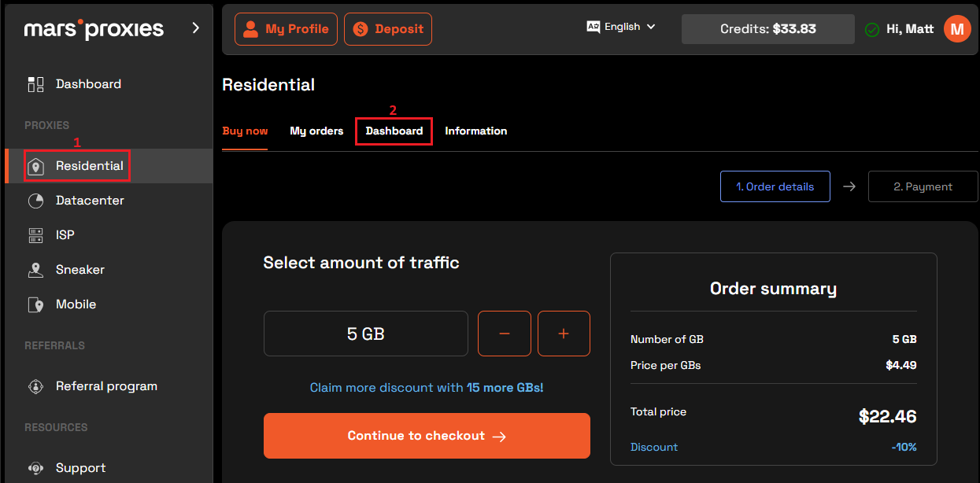
Task: Click the Referral program icon
Action: pos(35,386)
